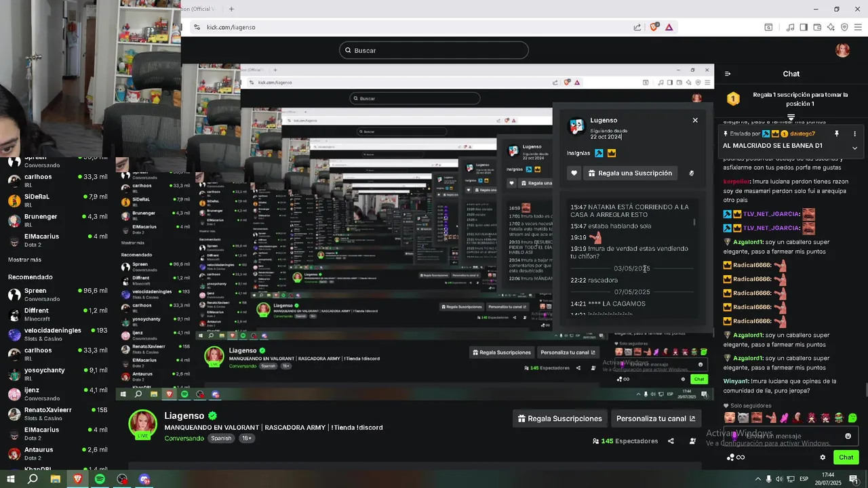Open the profile avatar menu at top right
The height and width of the screenshot is (488, 868).
(842, 50)
